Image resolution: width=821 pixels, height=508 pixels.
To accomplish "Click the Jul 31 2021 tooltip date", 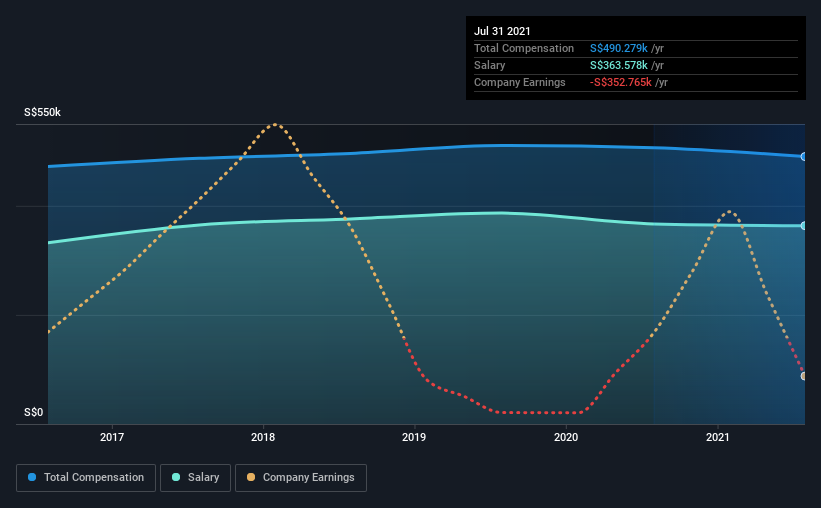I will (502, 31).
